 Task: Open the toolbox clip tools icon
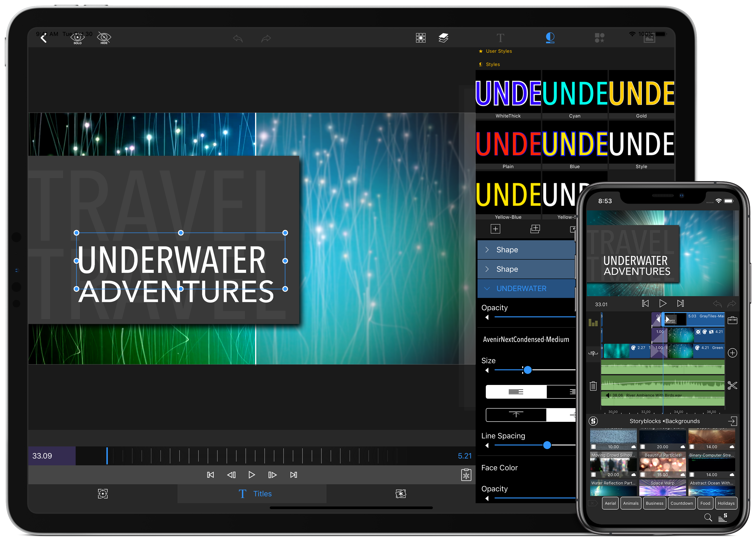732,320
